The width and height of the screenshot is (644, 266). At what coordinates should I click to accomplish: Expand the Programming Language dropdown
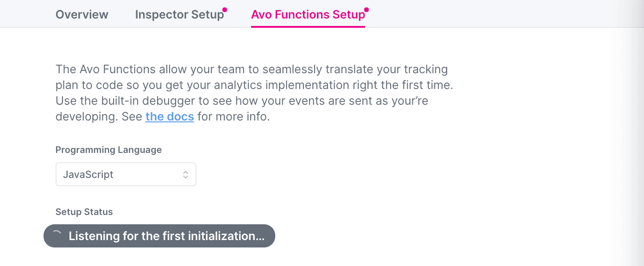pyautogui.click(x=126, y=174)
